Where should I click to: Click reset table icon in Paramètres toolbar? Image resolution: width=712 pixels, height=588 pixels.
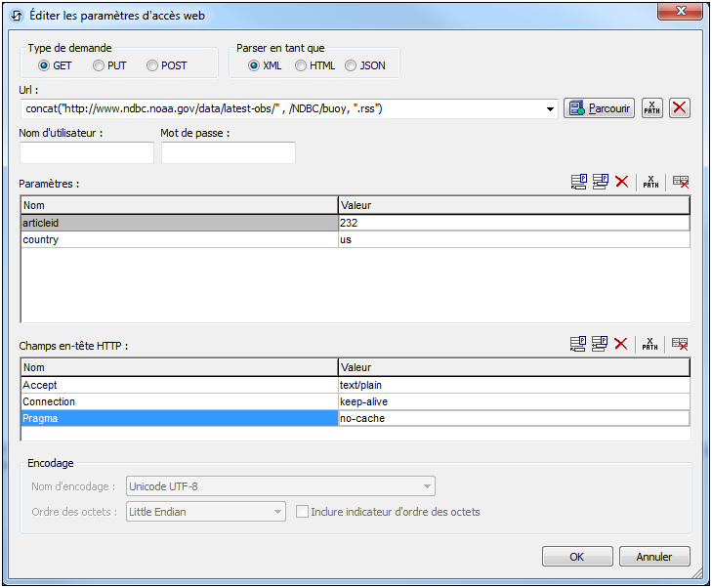pyautogui.click(x=680, y=183)
